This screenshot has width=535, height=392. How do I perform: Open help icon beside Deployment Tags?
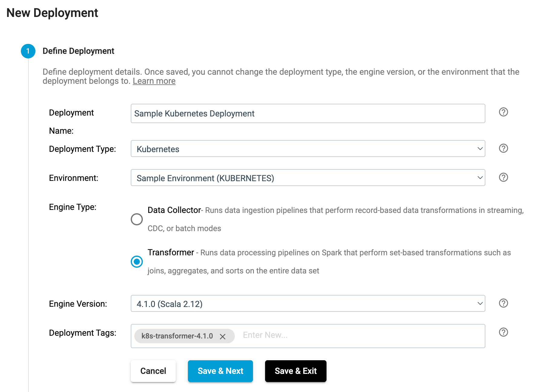coord(503,332)
